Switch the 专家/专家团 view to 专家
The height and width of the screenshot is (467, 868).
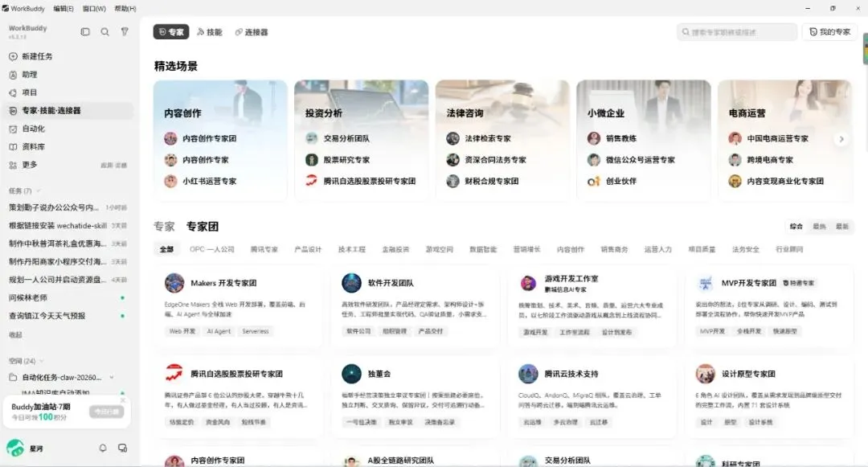164,227
